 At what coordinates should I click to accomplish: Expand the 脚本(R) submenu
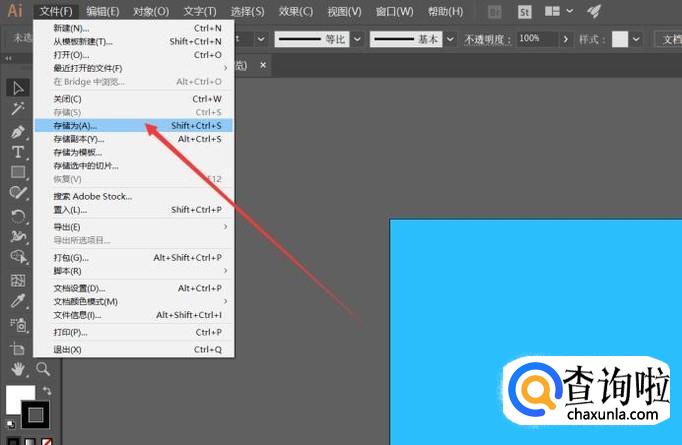pyautogui.click(x=134, y=271)
